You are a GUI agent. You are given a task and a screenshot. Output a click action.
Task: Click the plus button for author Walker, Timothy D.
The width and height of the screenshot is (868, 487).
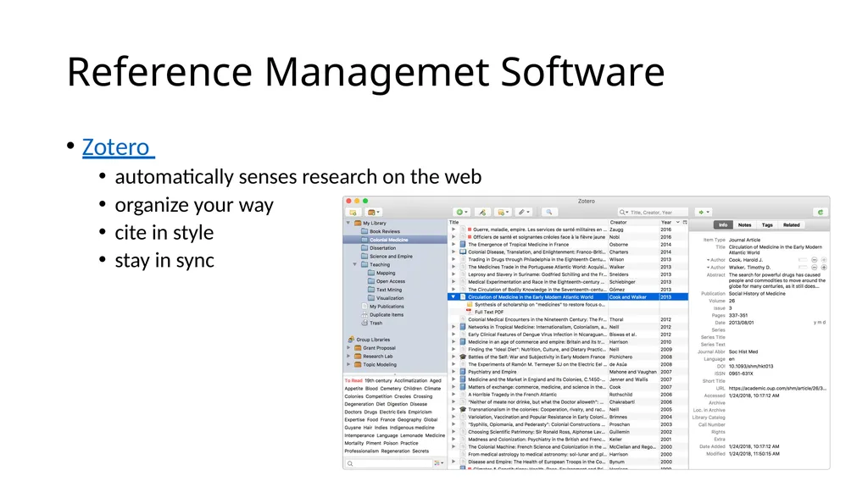[824, 268]
